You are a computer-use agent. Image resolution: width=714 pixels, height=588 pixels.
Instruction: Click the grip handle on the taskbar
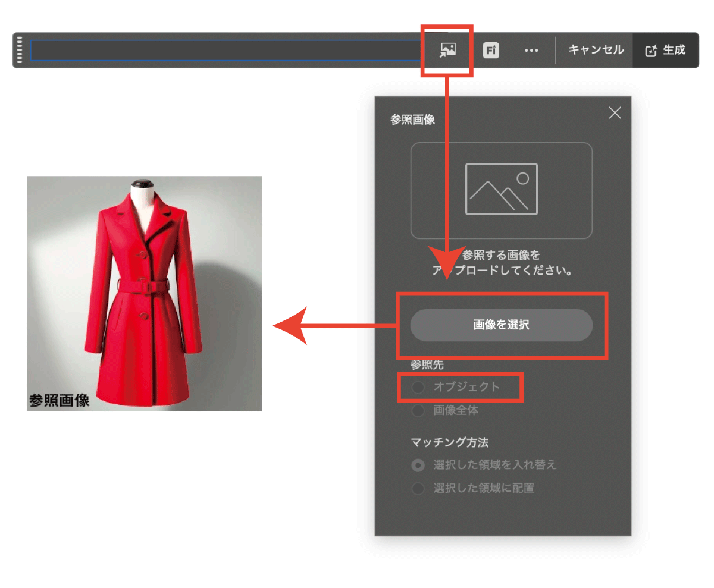pyautogui.click(x=20, y=50)
